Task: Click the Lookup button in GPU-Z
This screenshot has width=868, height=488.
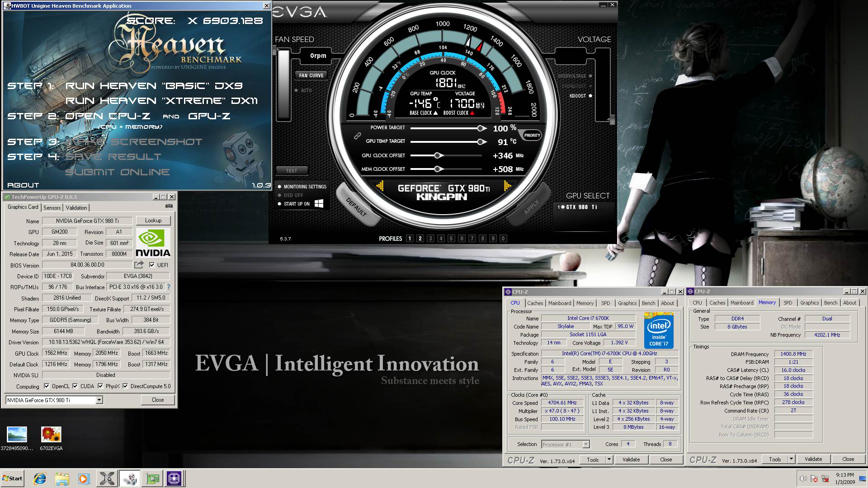Action: pos(153,221)
